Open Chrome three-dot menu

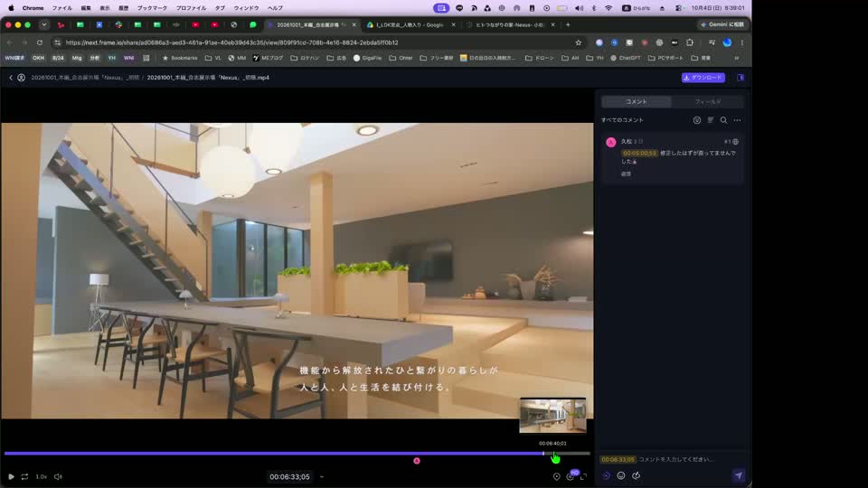(742, 42)
